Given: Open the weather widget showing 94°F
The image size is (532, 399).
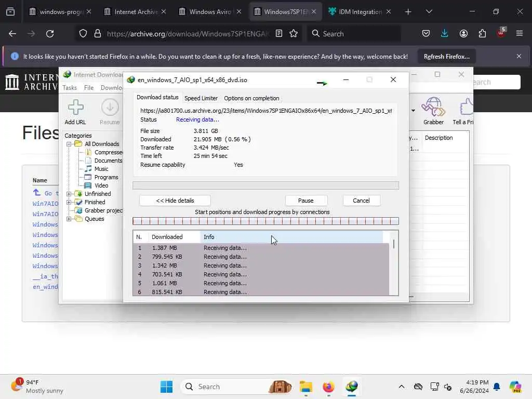Looking at the screenshot, I should (38, 387).
